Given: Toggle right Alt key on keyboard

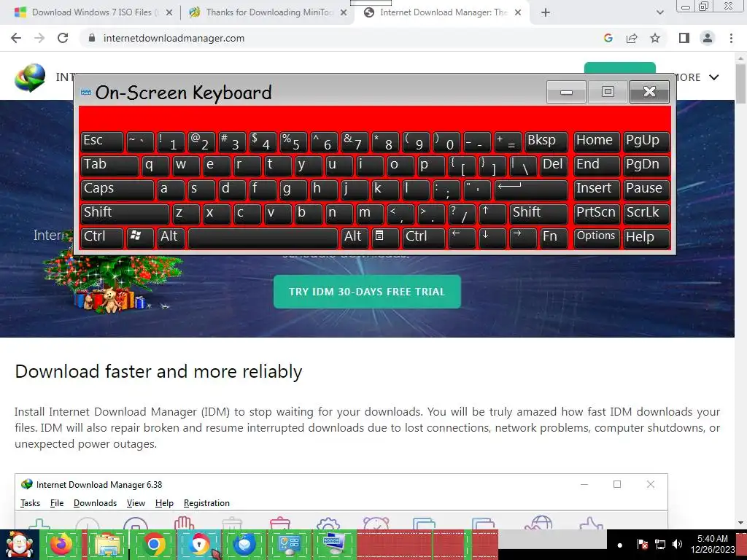Looking at the screenshot, I should 354,237.
